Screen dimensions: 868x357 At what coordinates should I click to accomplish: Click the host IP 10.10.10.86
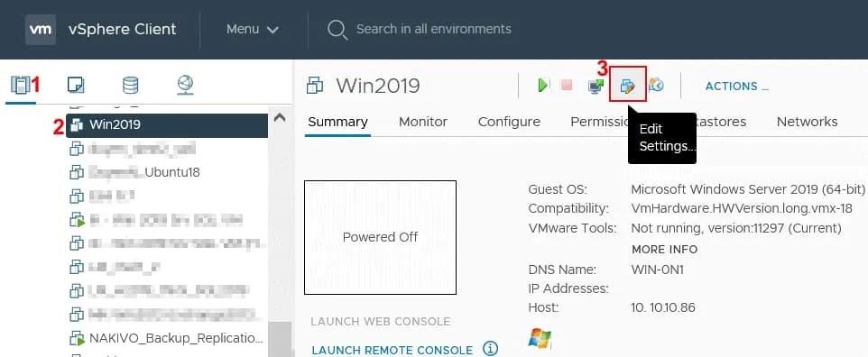(663, 307)
